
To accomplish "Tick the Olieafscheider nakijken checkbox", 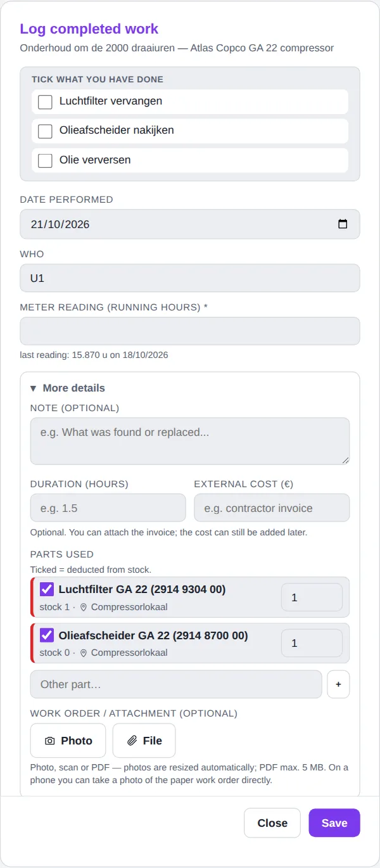I will (45, 131).
